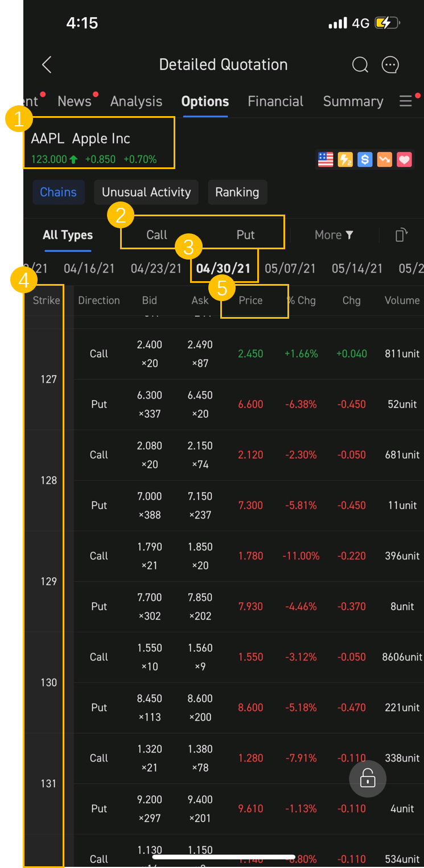Image resolution: width=424 pixels, height=868 pixels.
Task: Tap the orange downtrend arrow badge
Action: pos(385,159)
